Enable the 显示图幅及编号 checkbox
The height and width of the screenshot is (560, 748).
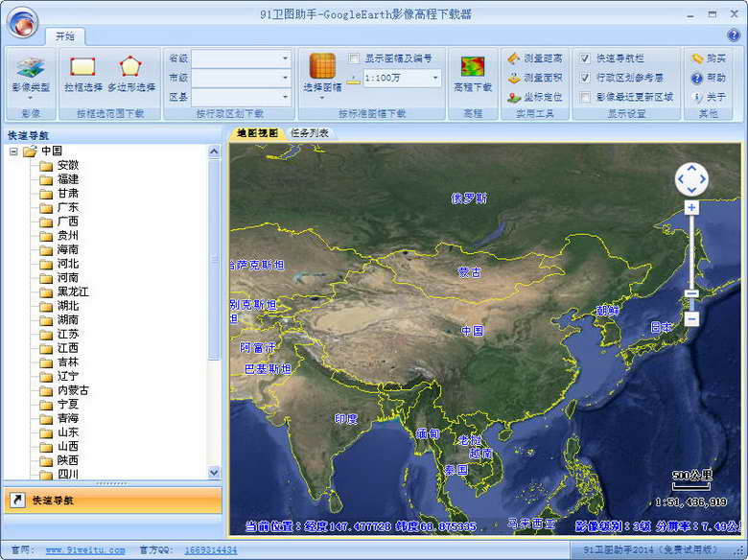[x=355, y=58]
